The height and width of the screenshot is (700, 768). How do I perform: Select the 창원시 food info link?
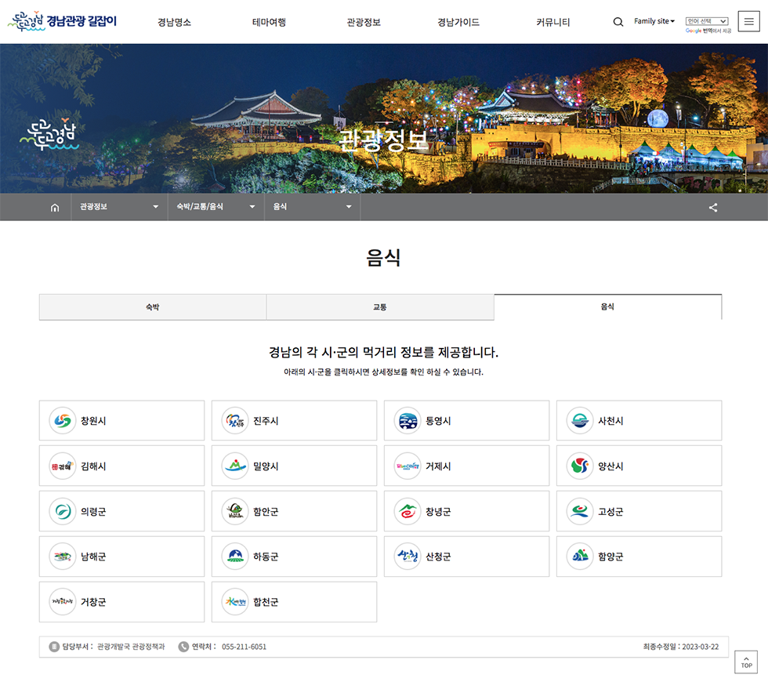(121, 421)
